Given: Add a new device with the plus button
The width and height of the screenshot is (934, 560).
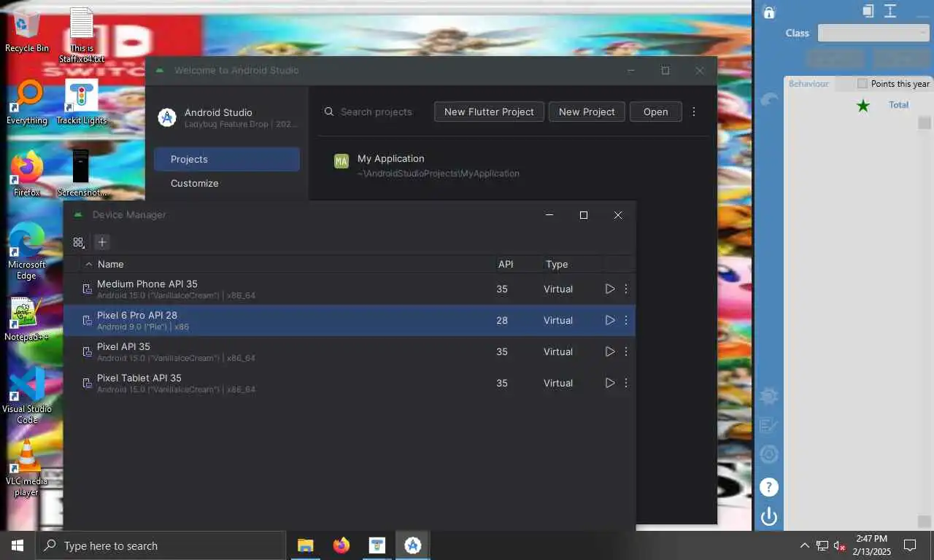Looking at the screenshot, I should [x=102, y=242].
